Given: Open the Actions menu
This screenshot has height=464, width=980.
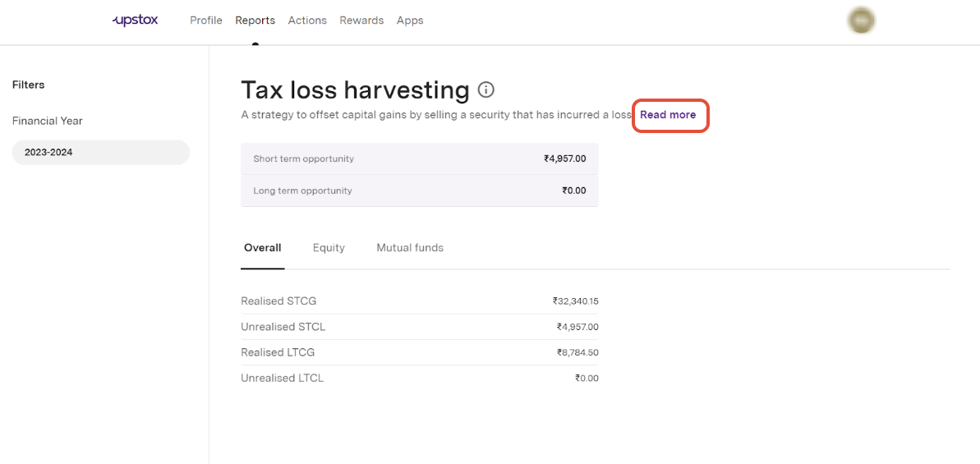Looking at the screenshot, I should point(307,21).
